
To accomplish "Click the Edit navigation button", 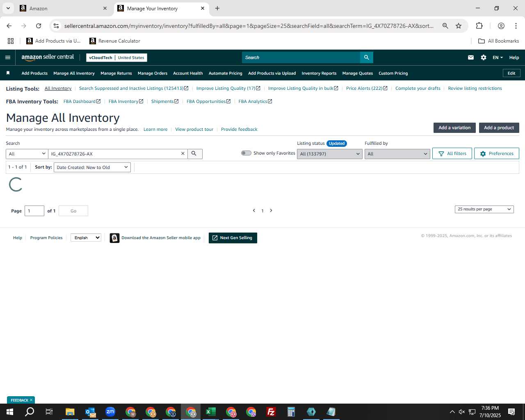I will coord(511,73).
